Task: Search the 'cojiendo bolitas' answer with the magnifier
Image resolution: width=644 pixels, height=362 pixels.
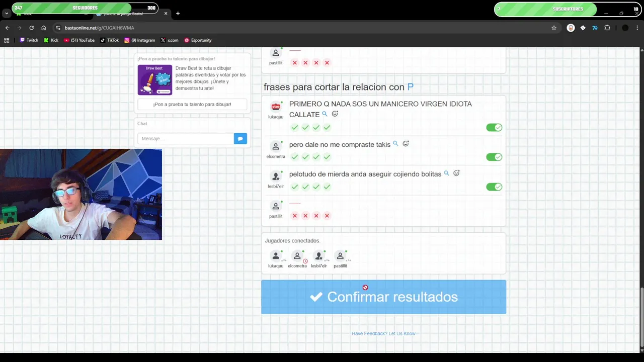Action: pos(446,173)
